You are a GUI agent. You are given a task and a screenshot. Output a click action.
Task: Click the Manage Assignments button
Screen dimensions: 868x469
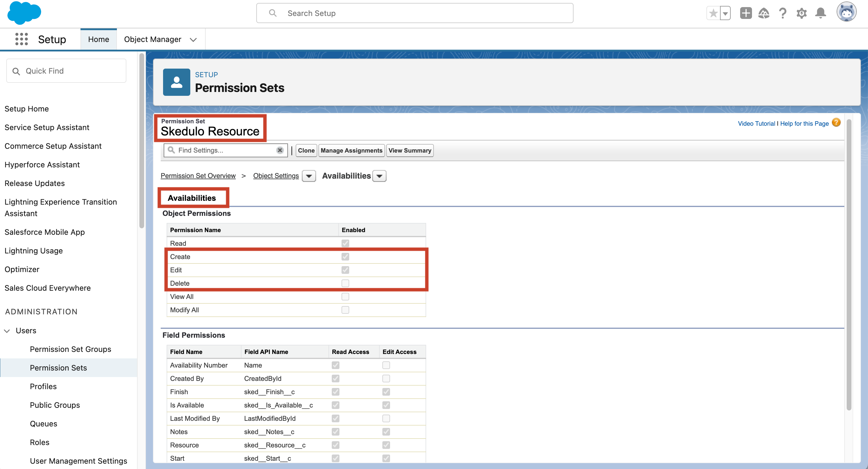[x=351, y=150]
